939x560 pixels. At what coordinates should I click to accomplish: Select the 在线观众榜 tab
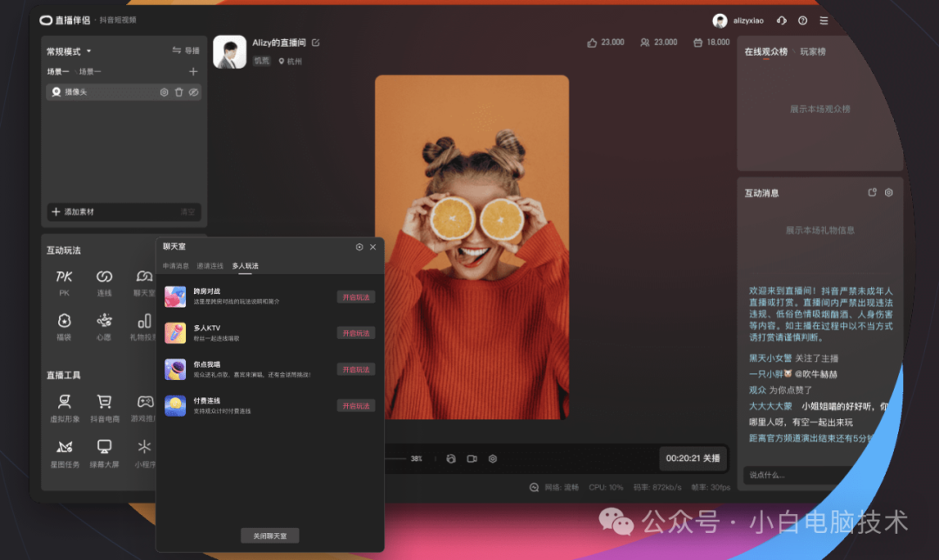[766, 51]
